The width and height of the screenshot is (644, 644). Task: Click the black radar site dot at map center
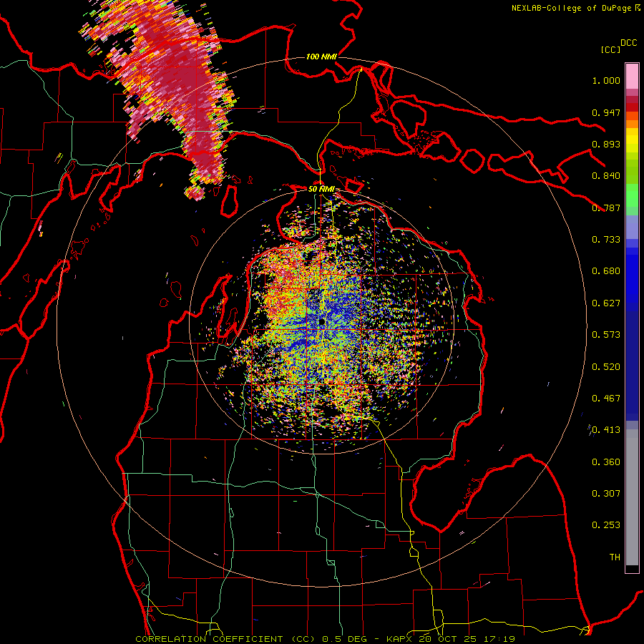(x=321, y=323)
